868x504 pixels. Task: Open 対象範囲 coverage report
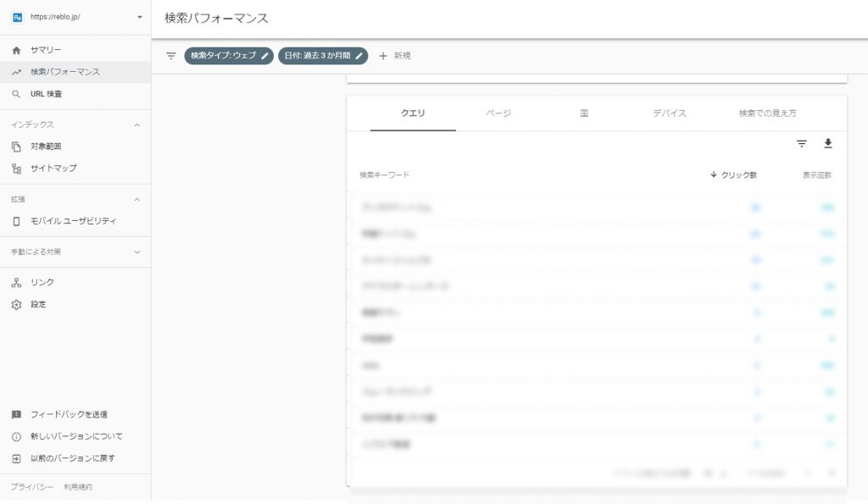(46, 147)
